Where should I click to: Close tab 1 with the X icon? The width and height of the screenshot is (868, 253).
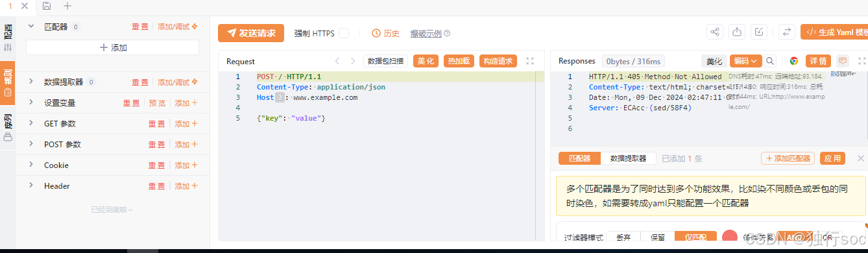pos(25,6)
